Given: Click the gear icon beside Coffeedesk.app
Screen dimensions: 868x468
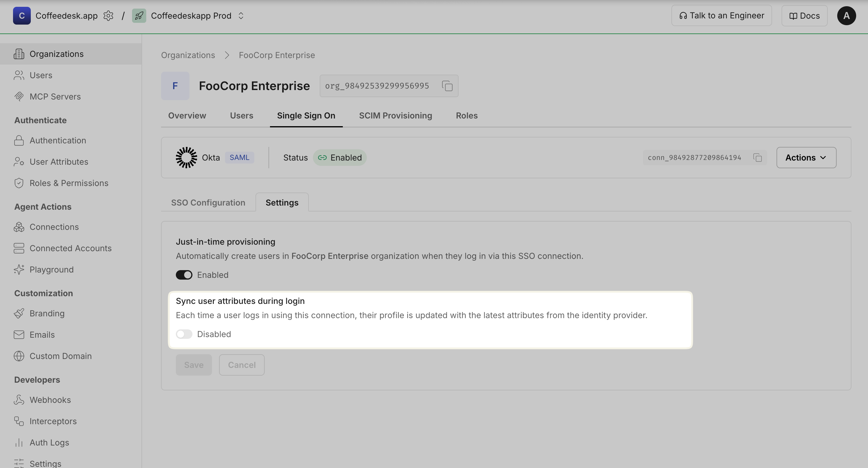Looking at the screenshot, I should pyautogui.click(x=108, y=16).
